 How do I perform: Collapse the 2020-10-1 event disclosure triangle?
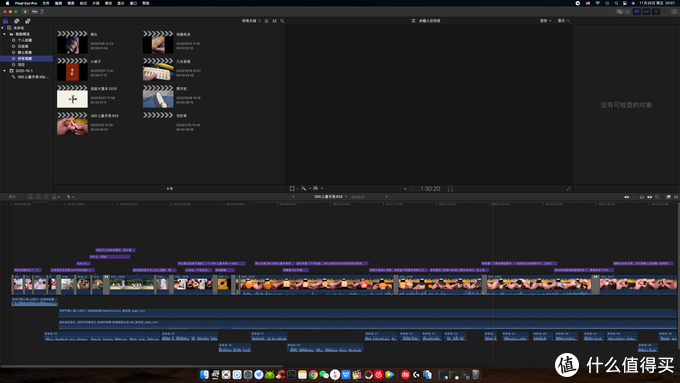tap(5, 71)
